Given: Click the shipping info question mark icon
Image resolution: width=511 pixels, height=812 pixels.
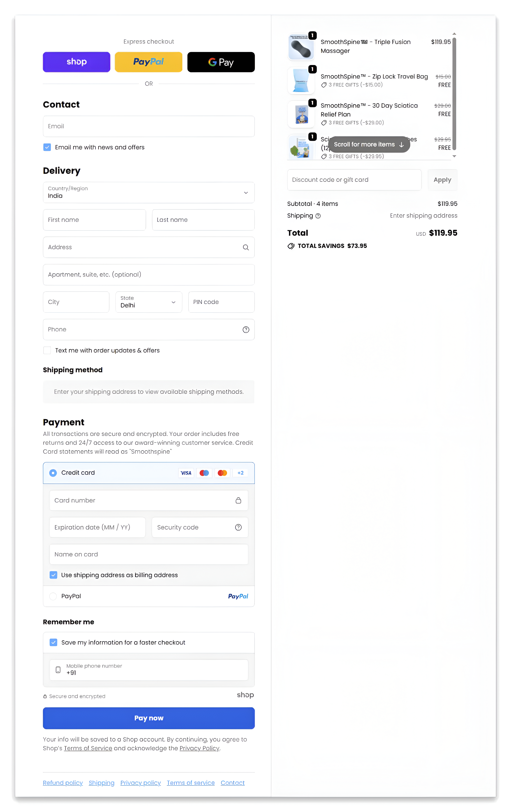Looking at the screenshot, I should pyautogui.click(x=318, y=216).
